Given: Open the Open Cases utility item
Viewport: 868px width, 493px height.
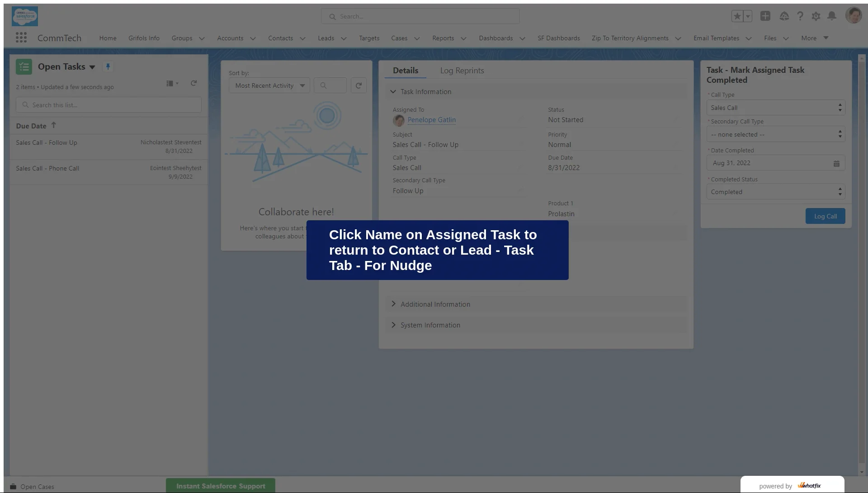Looking at the screenshot, I should tap(32, 487).
